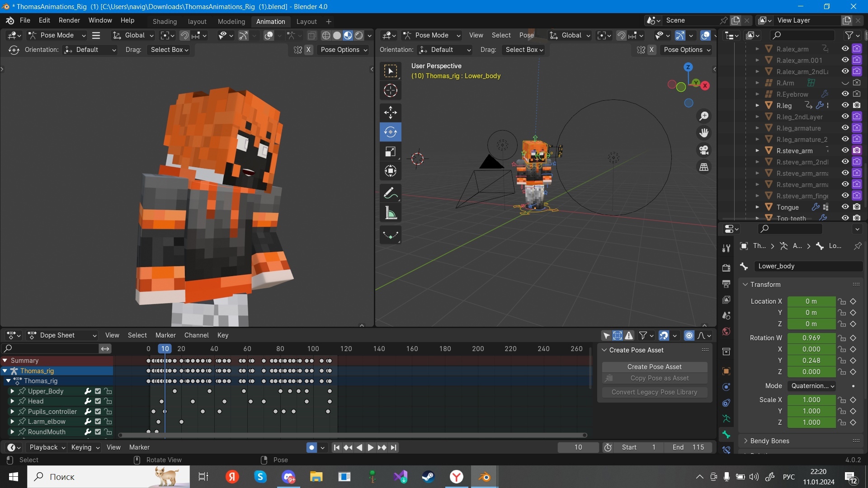
Task: Expand the Head channel group
Action: (x=12, y=401)
